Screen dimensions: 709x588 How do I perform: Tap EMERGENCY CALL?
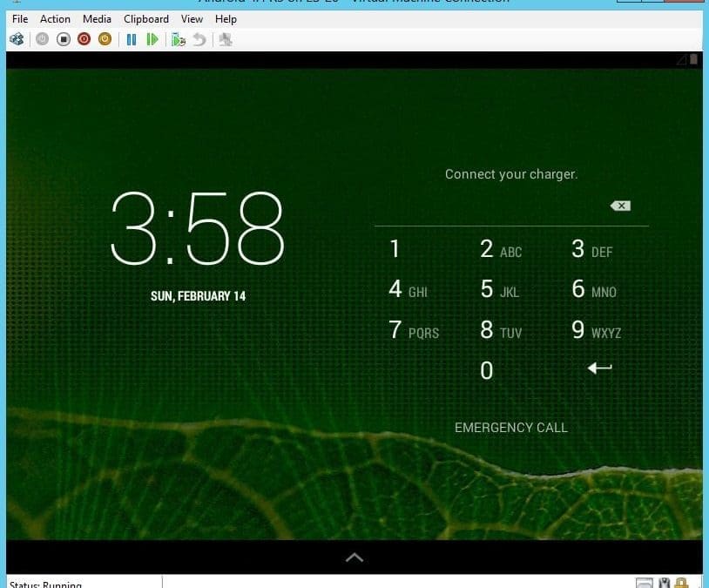tap(511, 428)
